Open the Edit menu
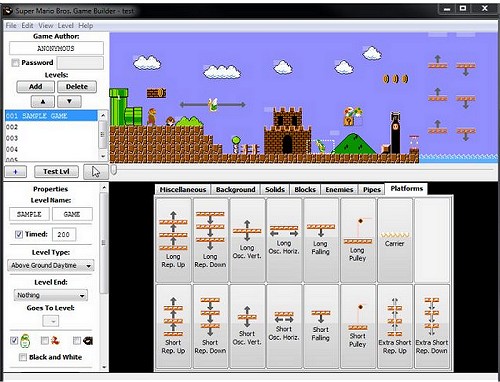Image resolution: width=500 pixels, height=382 pixels. 27,26
